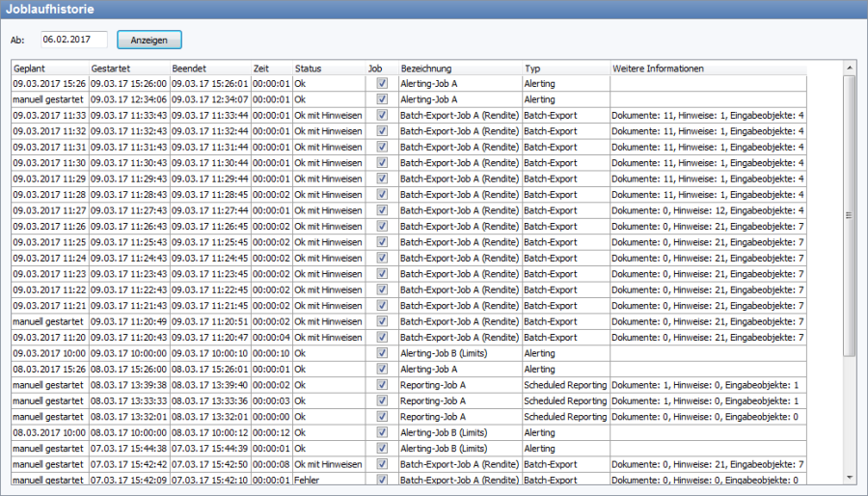Click the Weitere Informationen column header
This screenshot has width=868, height=496.
pyautogui.click(x=707, y=69)
